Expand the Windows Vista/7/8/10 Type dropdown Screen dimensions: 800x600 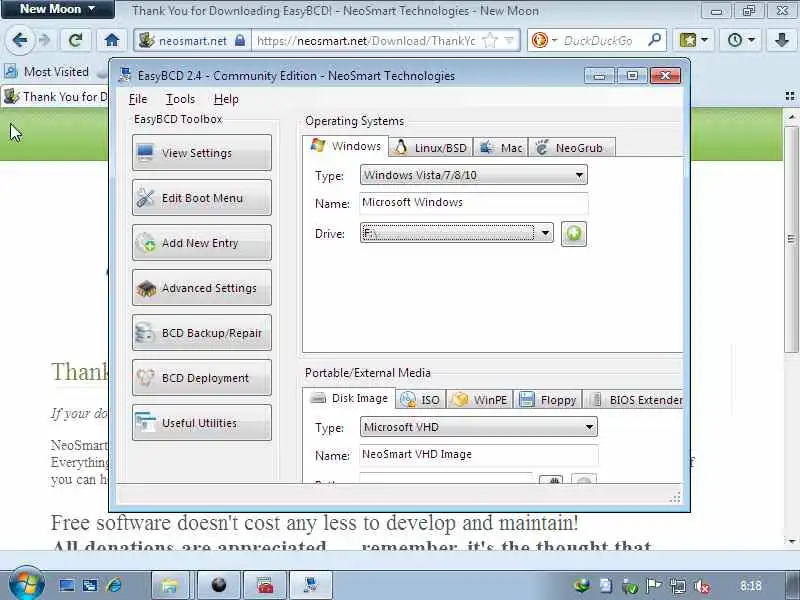[473, 175]
